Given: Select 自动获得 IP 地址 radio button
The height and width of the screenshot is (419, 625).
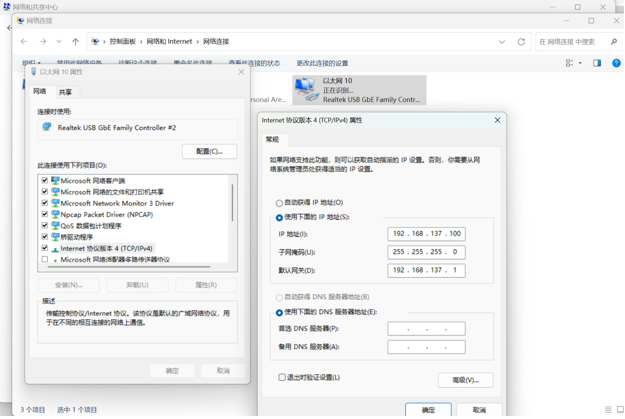Looking at the screenshot, I should click(x=279, y=203).
